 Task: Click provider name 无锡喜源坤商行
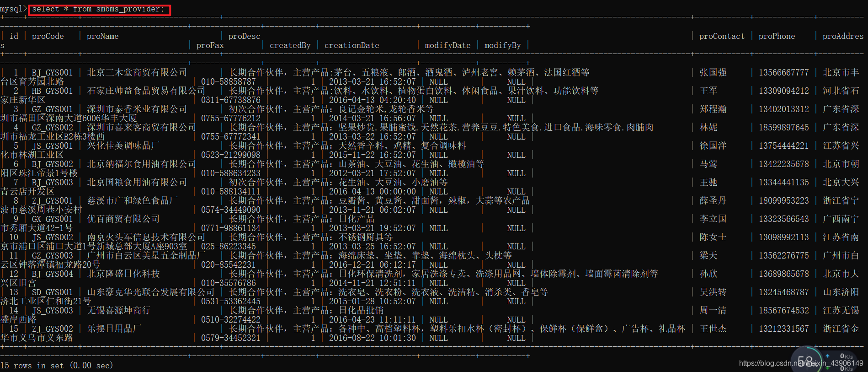click(x=119, y=311)
